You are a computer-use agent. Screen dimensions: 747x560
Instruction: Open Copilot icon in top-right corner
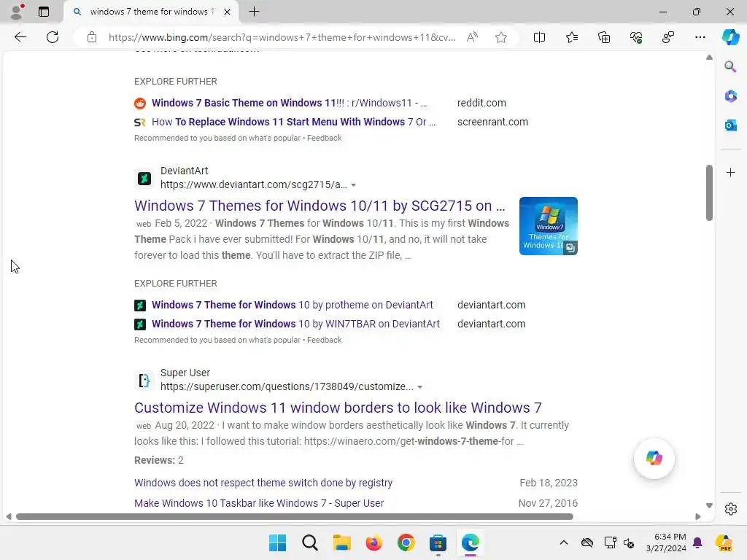point(730,37)
